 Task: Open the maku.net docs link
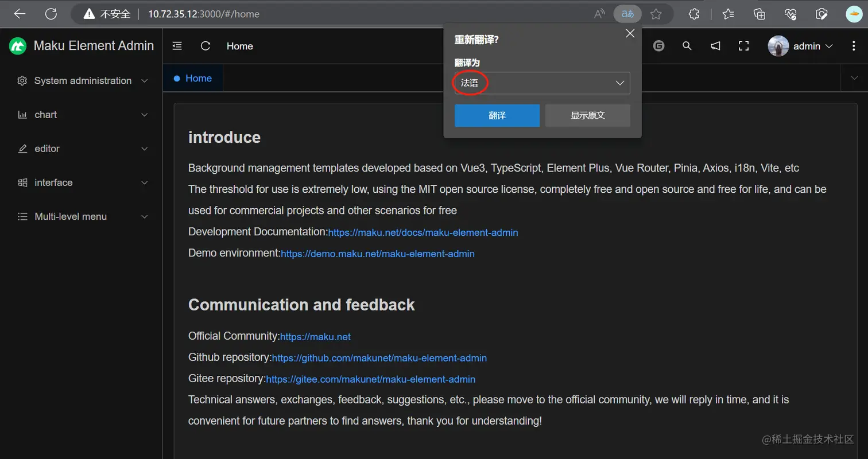423,233
